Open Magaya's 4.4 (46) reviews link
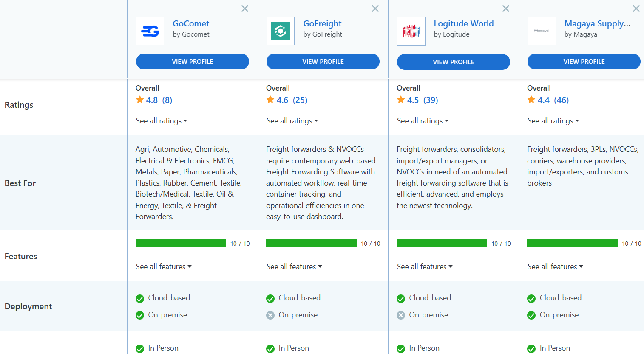This screenshot has height=354, width=644. pos(553,100)
